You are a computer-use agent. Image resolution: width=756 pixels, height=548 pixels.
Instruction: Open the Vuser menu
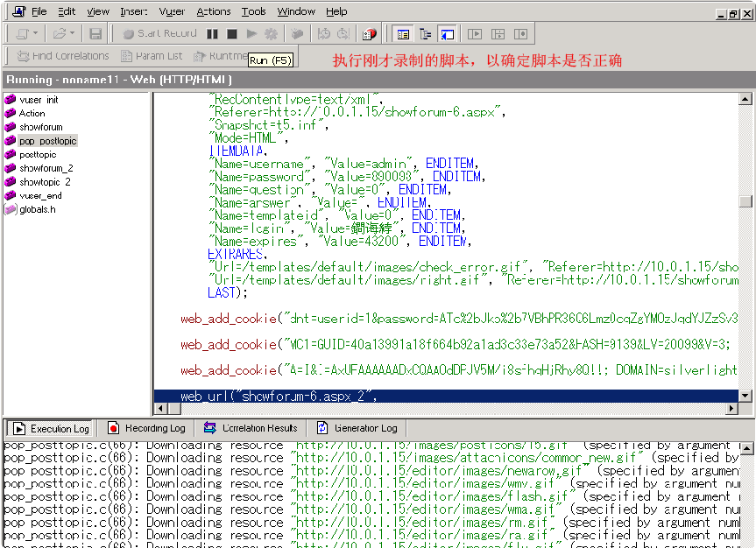[x=172, y=11]
